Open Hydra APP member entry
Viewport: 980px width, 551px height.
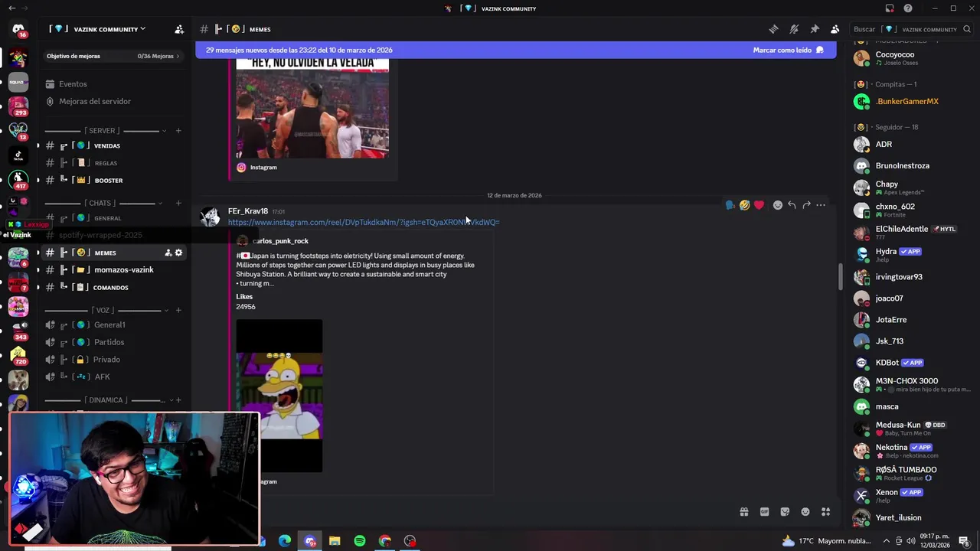911,254
